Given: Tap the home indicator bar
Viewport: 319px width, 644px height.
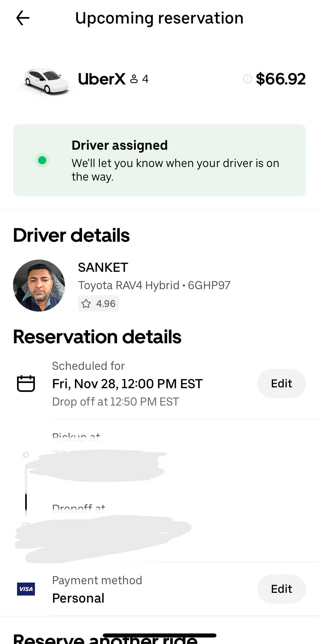Looking at the screenshot, I should (159, 635).
